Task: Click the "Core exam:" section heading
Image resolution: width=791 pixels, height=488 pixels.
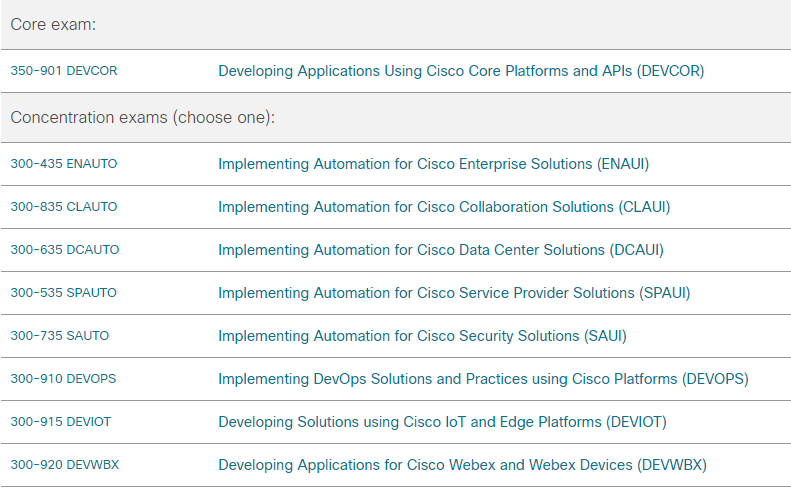Action: click(x=53, y=24)
